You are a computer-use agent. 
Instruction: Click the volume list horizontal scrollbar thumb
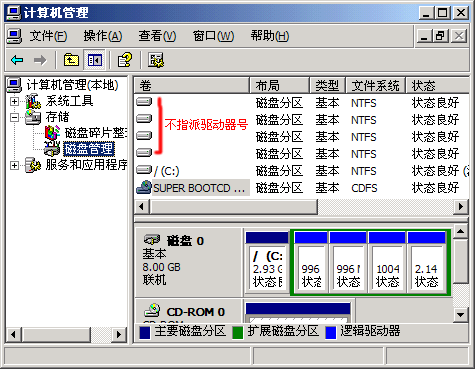pyautogui.click(x=233, y=207)
